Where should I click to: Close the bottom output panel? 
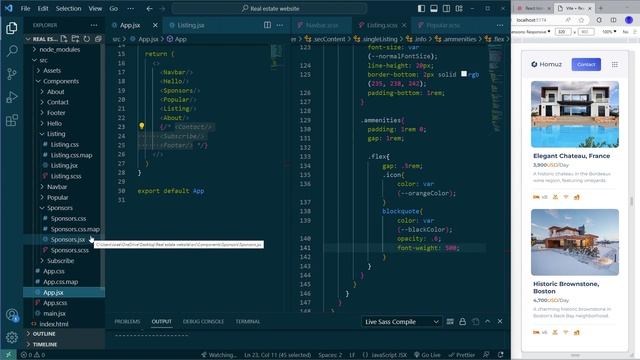pos(500,322)
